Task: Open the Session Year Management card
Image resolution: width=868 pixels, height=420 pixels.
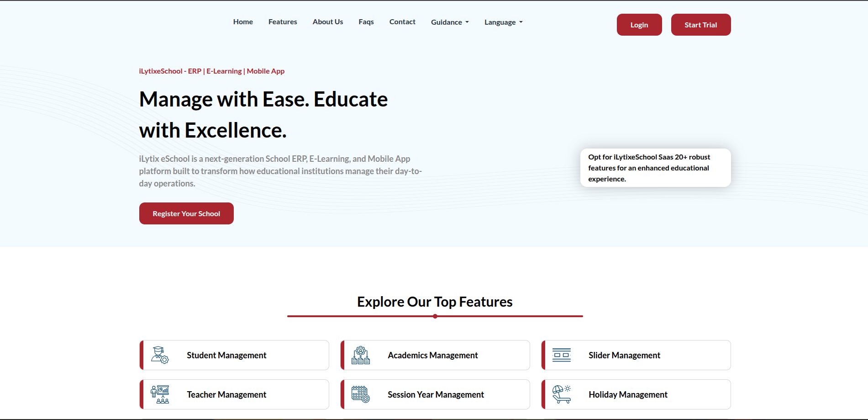Action: pyautogui.click(x=435, y=394)
